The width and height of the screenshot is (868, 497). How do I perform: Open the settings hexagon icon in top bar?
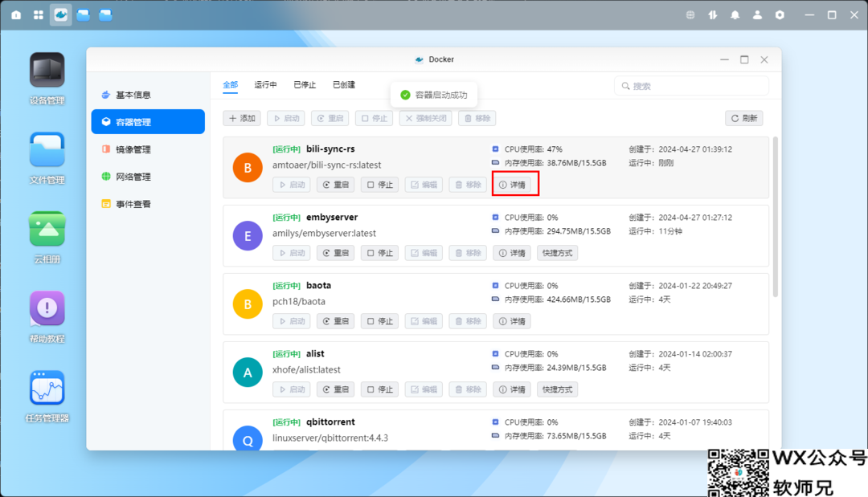point(780,15)
